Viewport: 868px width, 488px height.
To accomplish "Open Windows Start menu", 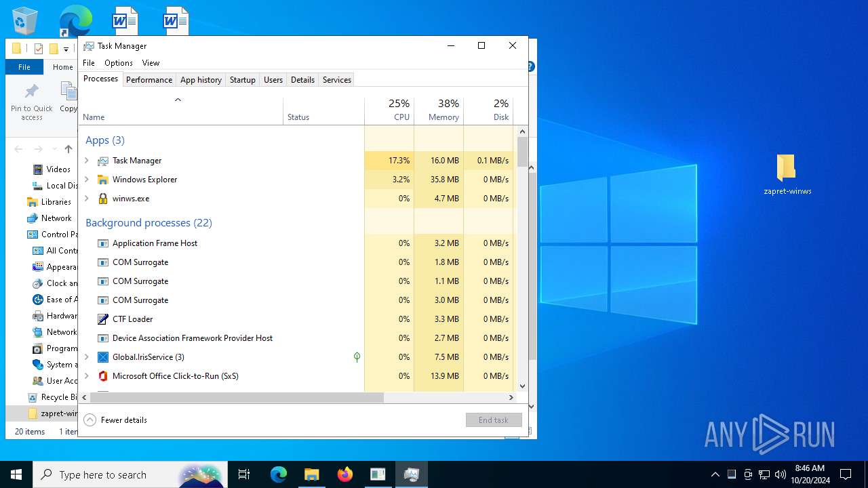I will [16, 474].
